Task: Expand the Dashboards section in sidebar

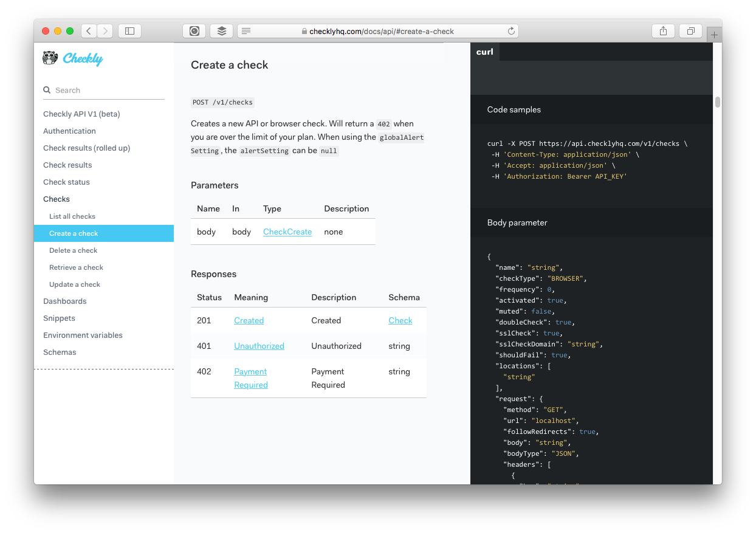Action: [65, 301]
